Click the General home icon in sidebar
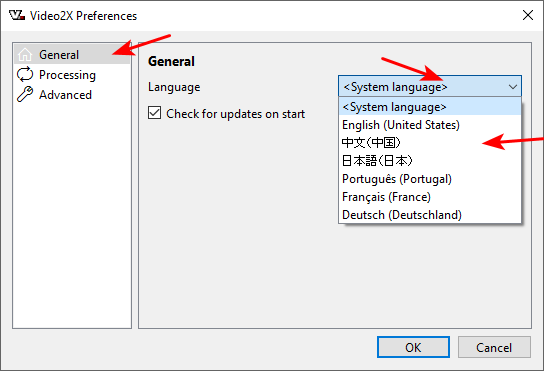 pos(25,54)
